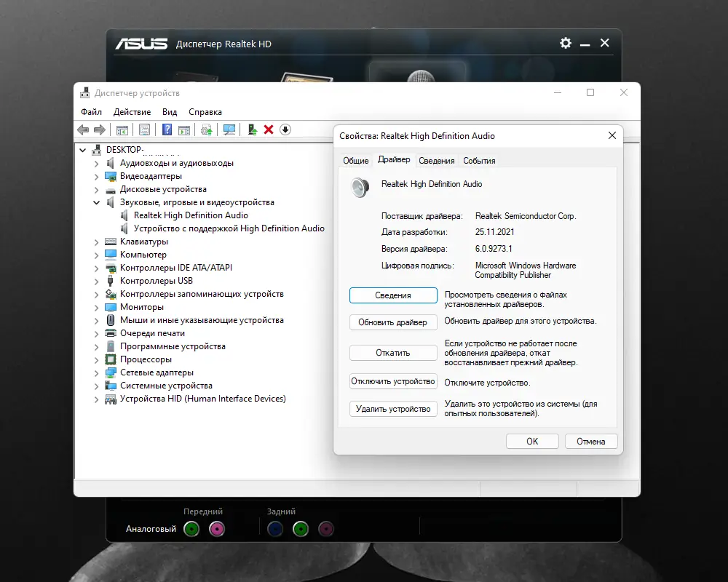This screenshot has width=728, height=582.
Task: Expand the Контроллеры USB category
Action: tap(97, 282)
